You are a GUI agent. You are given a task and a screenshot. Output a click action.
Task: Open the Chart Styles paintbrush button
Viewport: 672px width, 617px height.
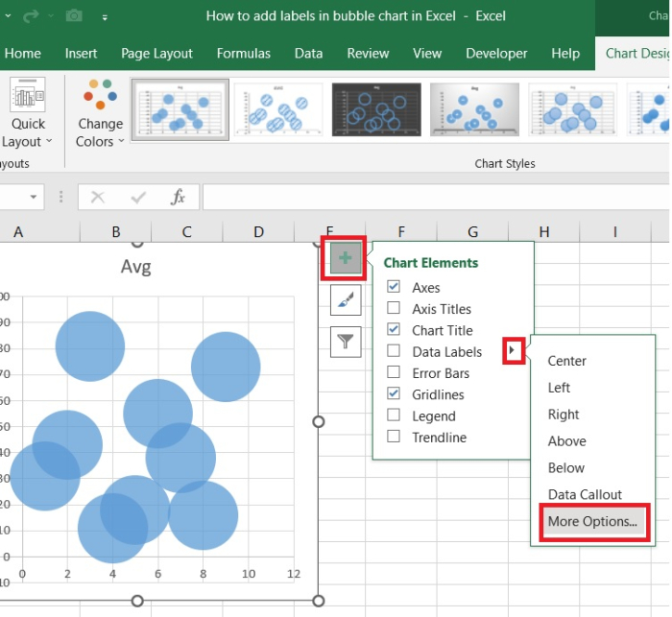point(346,300)
